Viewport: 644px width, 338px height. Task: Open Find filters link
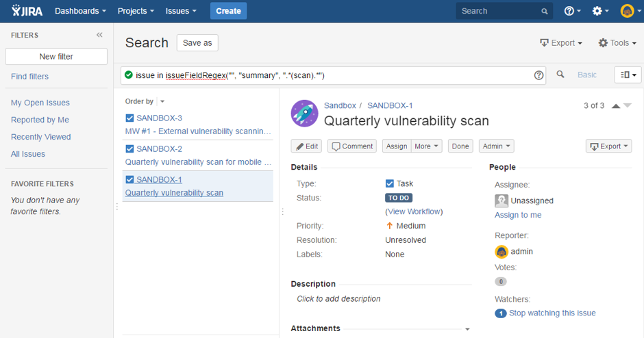point(29,77)
